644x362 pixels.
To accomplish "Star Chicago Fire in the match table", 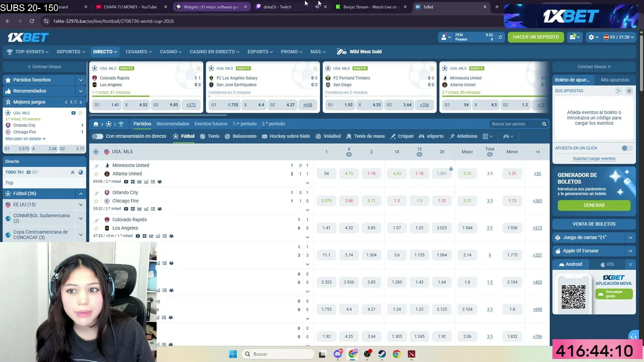I will (x=96, y=201).
